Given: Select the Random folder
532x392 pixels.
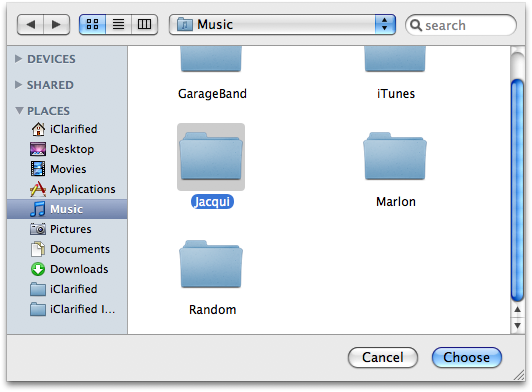Looking at the screenshot, I should pos(211,278).
